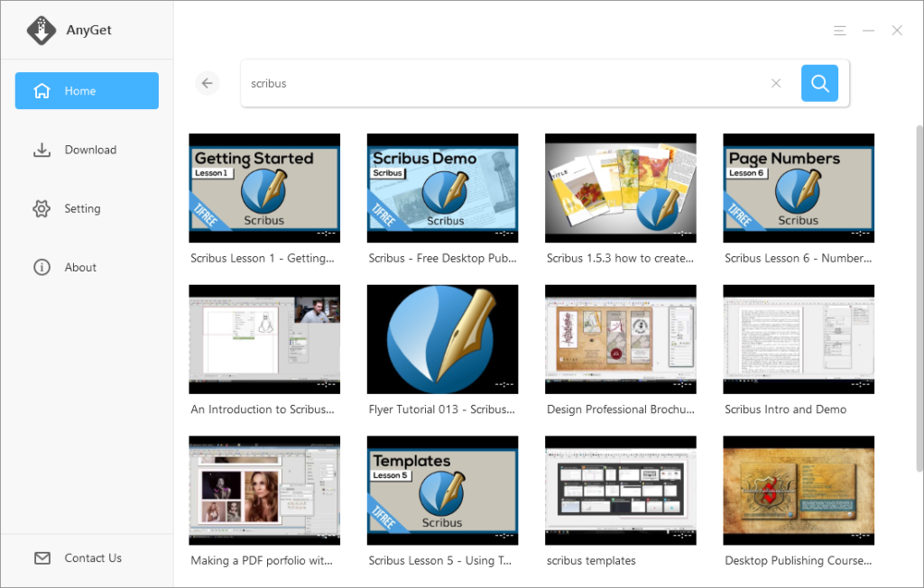The height and width of the screenshot is (588, 924).
Task: Click title 'Design Professional Brochu...'
Action: (x=621, y=409)
